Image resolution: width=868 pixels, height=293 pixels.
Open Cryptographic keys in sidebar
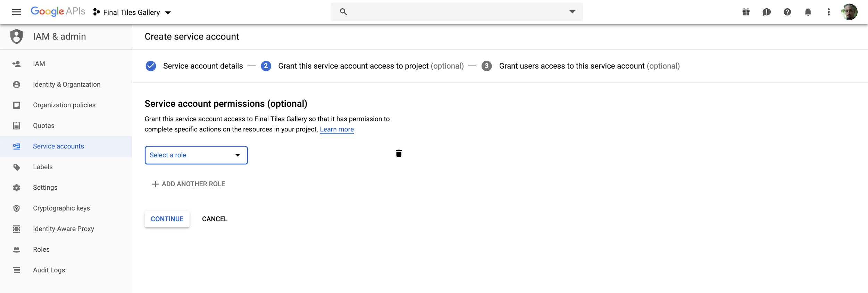click(61, 208)
